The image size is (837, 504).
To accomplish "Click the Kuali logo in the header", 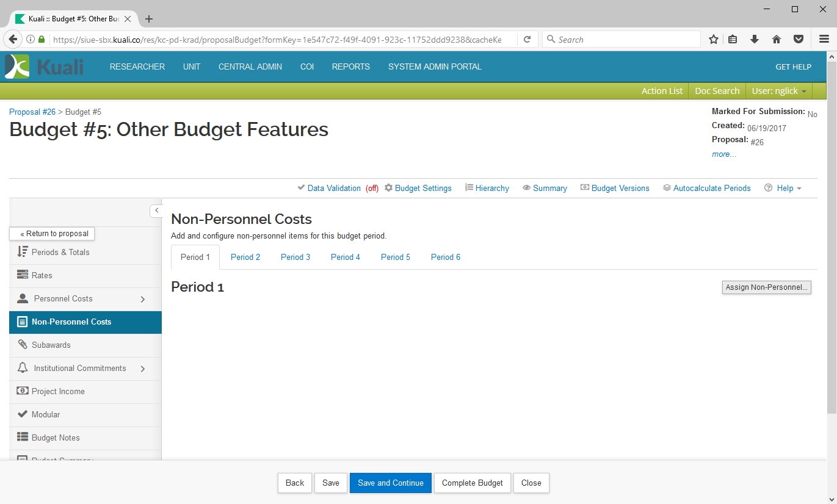I will [x=44, y=67].
